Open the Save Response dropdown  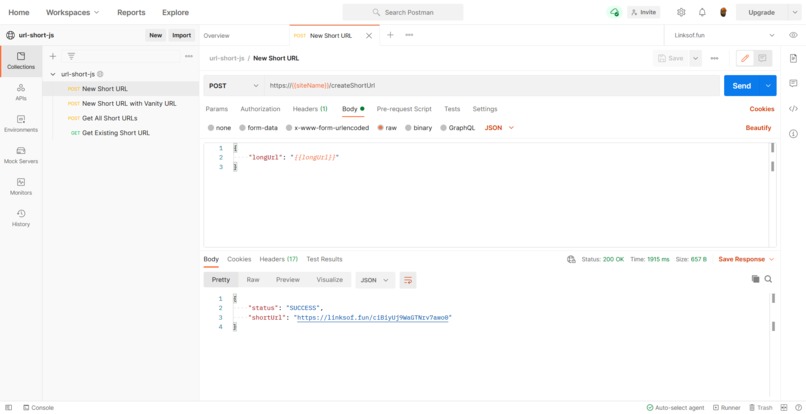tap(746, 259)
